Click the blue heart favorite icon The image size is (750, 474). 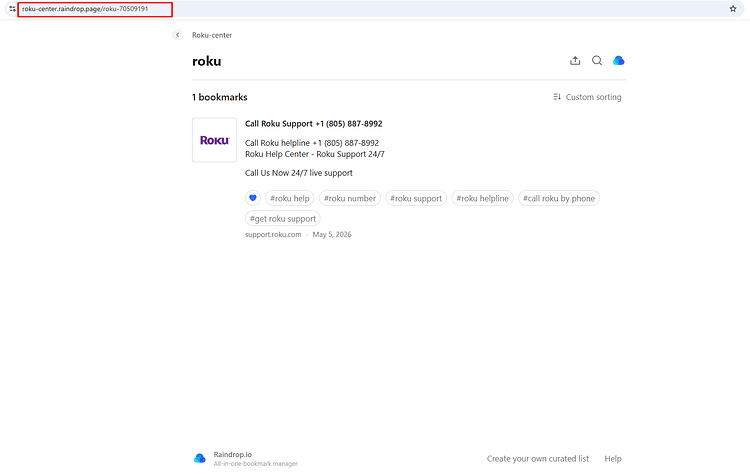[x=253, y=198]
